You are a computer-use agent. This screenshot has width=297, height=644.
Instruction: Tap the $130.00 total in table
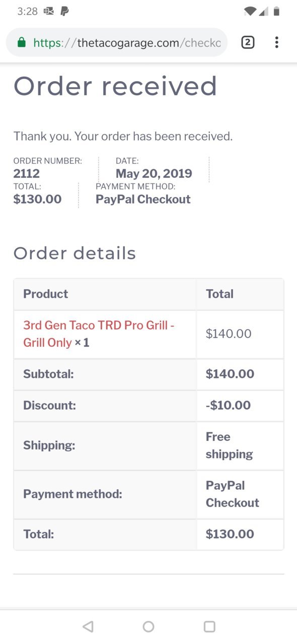click(230, 534)
